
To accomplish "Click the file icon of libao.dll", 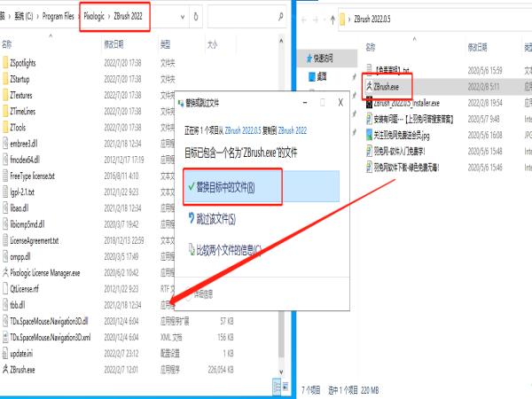I will pos(5,208).
